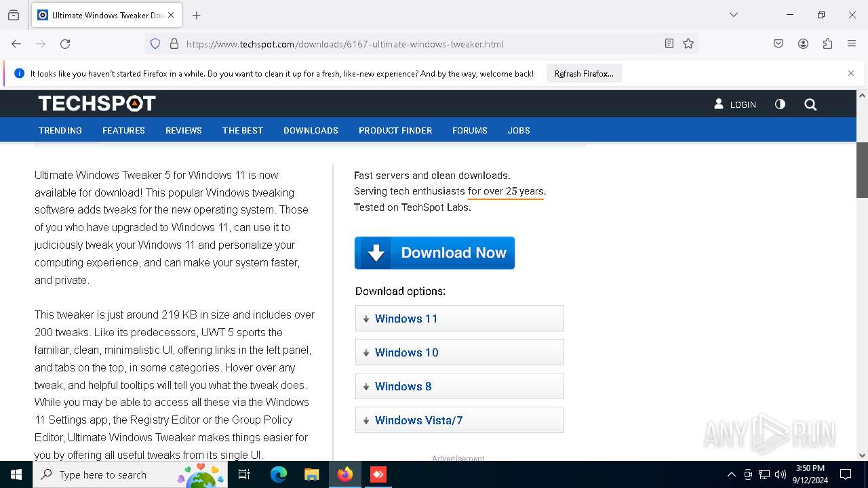The width and height of the screenshot is (868, 488).
Task: Launch Microsoft Edge from taskbar
Action: tap(279, 474)
